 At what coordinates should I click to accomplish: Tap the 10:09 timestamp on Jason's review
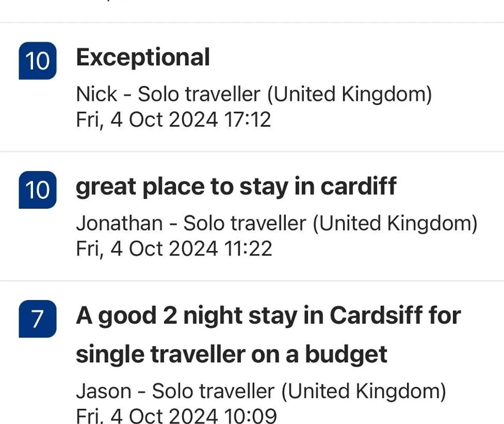tap(250, 415)
